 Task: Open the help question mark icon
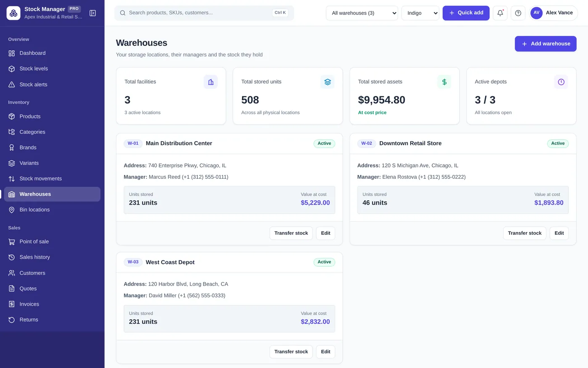pyautogui.click(x=518, y=13)
